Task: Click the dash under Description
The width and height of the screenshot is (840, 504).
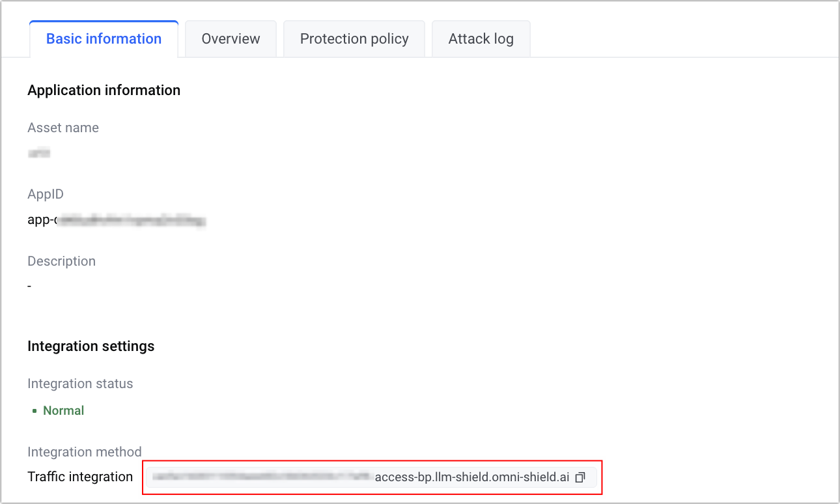Action: (x=30, y=286)
